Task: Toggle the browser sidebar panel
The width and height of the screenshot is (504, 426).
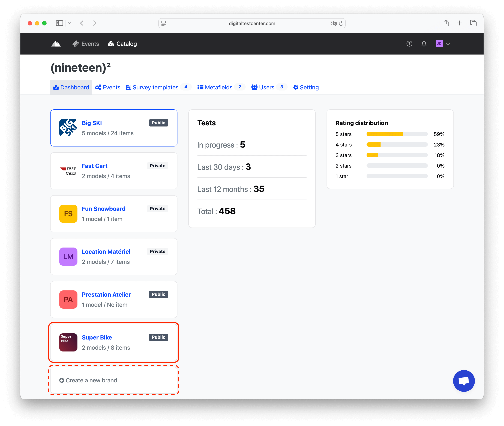Action: pos(59,23)
